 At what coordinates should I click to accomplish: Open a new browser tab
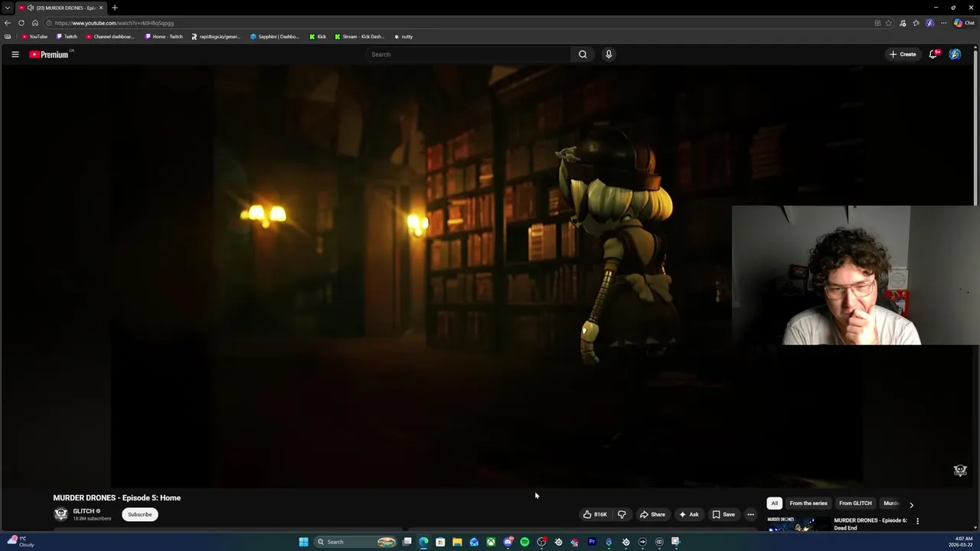click(114, 8)
